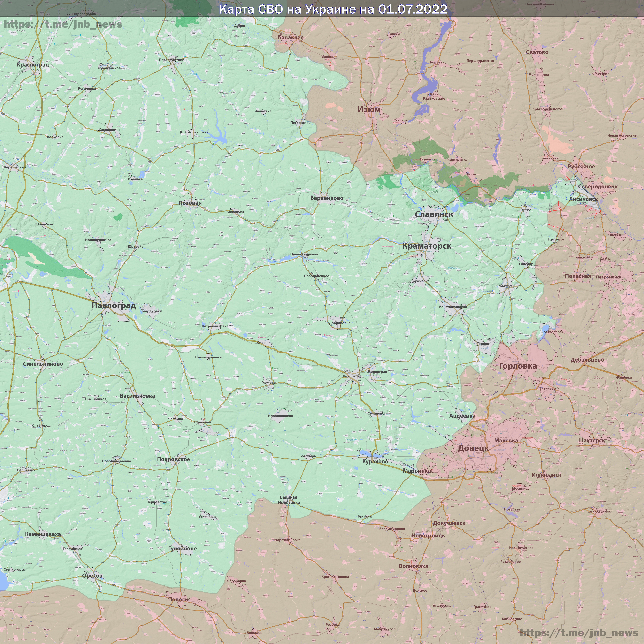Viewport: 644px width, 644px height.
Task: Click the Гуляйполе town label
Action: tap(182, 549)
